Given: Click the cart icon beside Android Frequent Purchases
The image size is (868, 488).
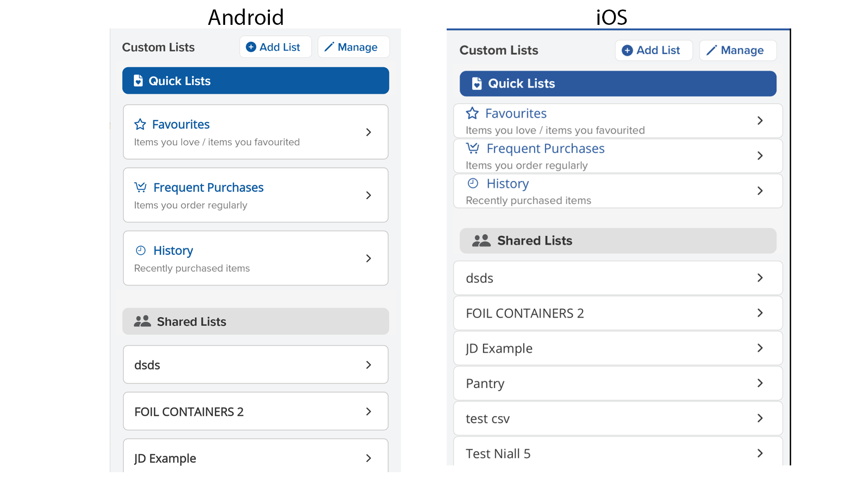Looking at the screenshot, I should pyautogui.click(x=141, y=187).
